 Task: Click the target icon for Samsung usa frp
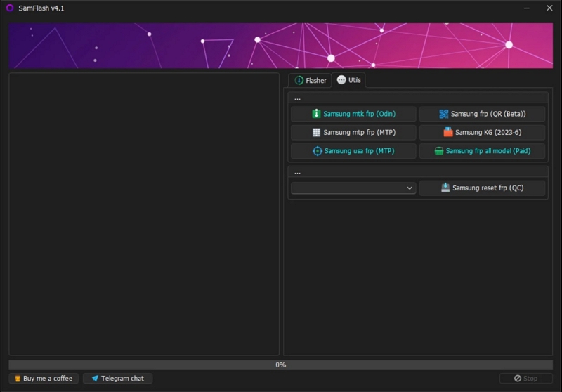pyautogui.click(x=317, y=151)
